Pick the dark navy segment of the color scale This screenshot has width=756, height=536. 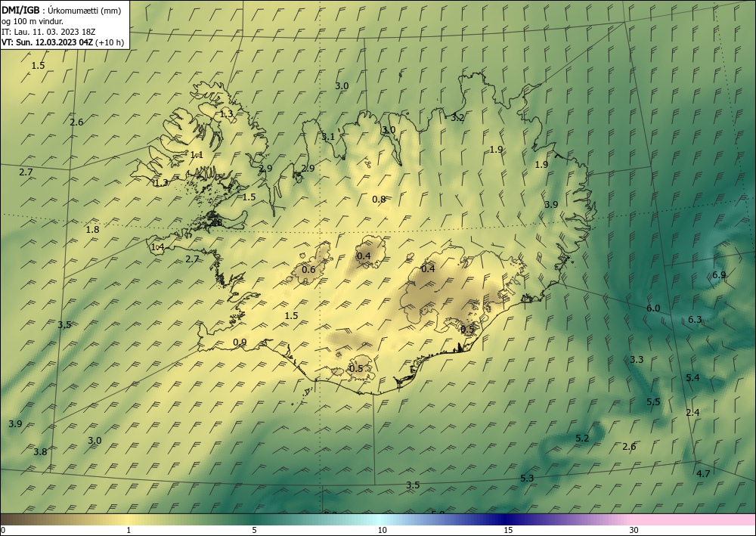[x=503, y=519]
